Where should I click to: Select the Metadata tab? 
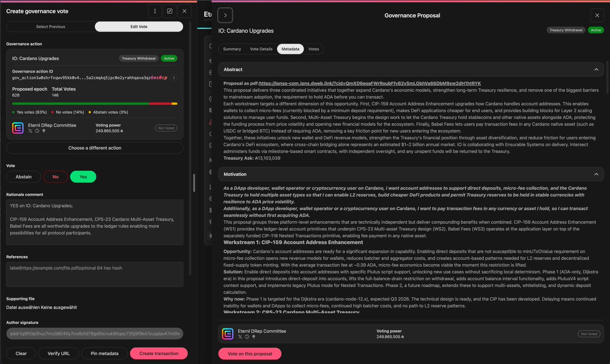pos(290,49)
